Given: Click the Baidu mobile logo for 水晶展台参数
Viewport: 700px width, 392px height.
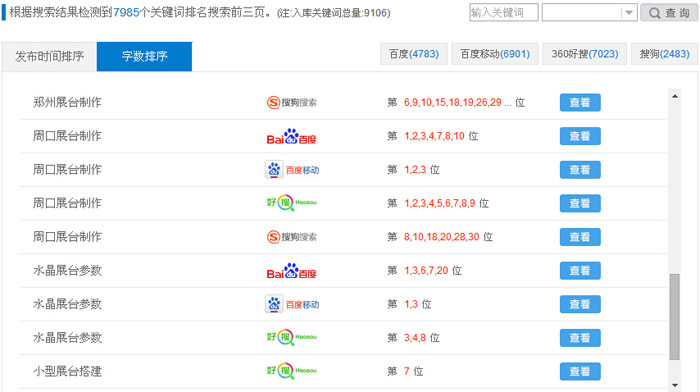Looking at the screenshot, I should [292, 304].
